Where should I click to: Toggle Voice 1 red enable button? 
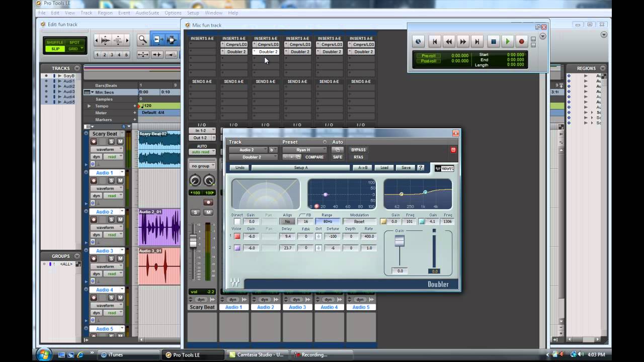point(237,236)
